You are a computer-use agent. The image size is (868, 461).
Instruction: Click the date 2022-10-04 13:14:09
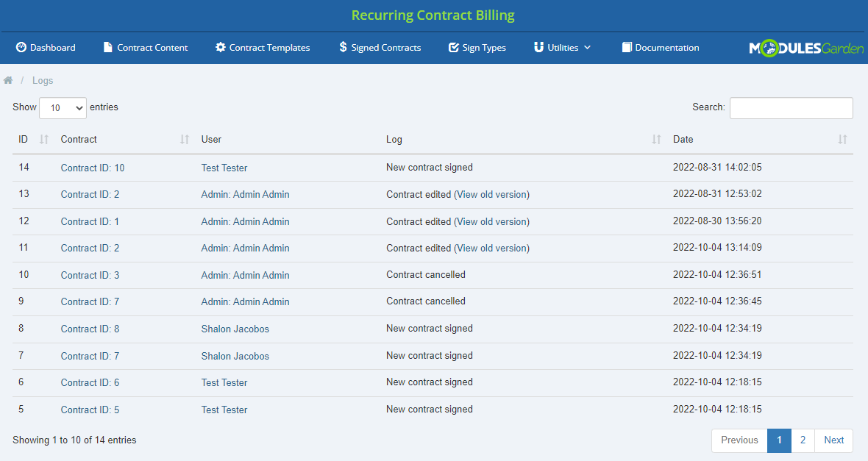click(x=717, y=247)
